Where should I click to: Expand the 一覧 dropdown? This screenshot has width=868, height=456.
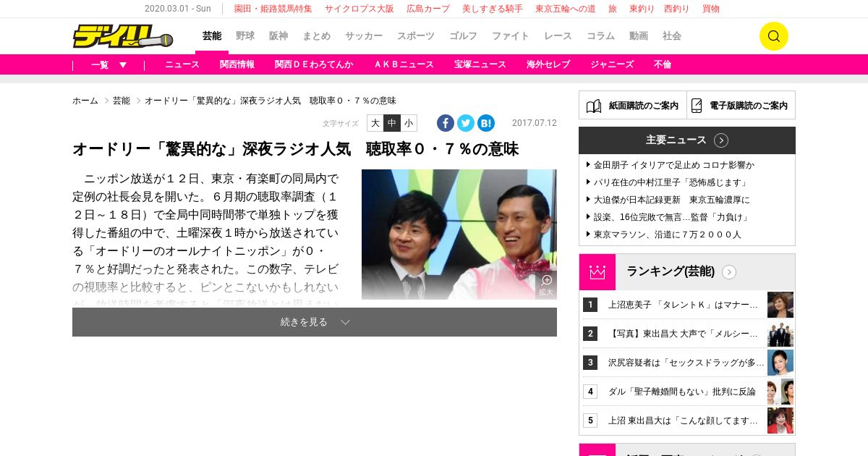click(x=109, y=64)
